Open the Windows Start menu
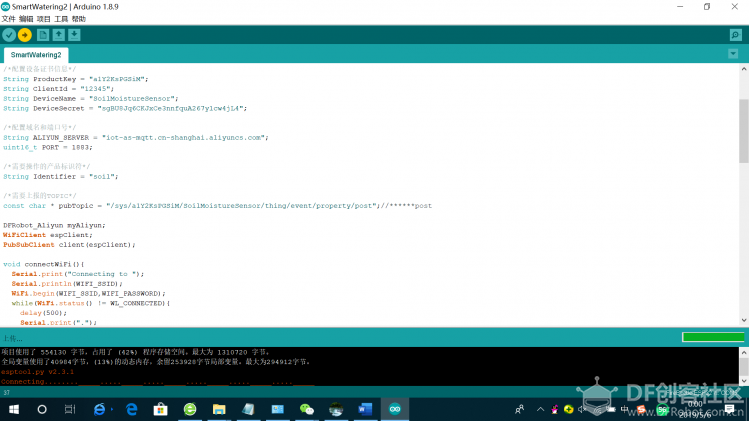Image resolution: width=749 pixels, height=421 pixels. coord(14,410)
